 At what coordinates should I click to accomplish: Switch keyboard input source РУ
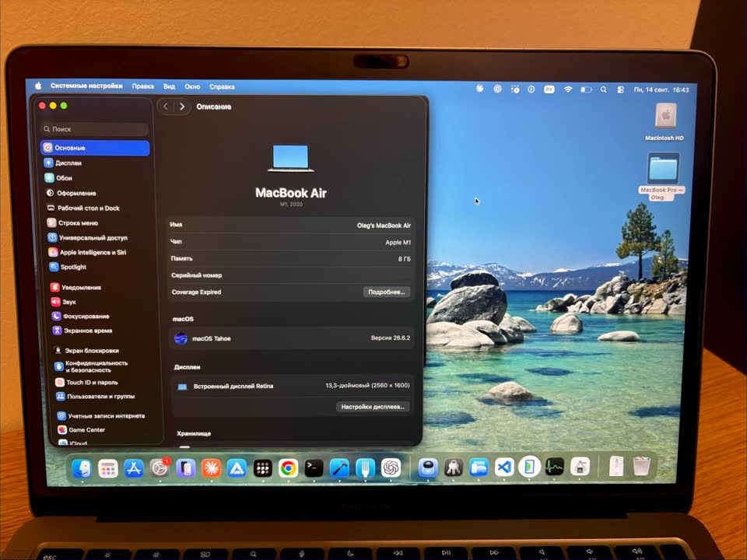[549, 89]
